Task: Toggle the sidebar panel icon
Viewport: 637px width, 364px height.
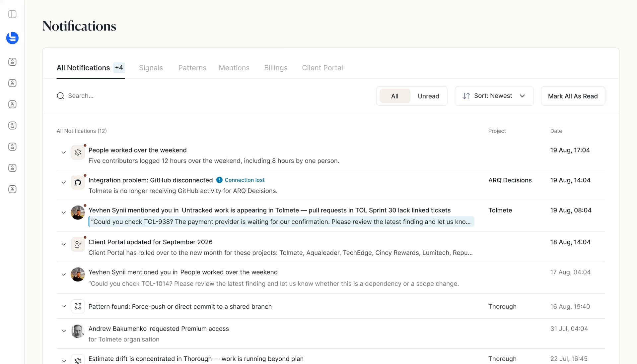Action: click(x=12, y=14)
